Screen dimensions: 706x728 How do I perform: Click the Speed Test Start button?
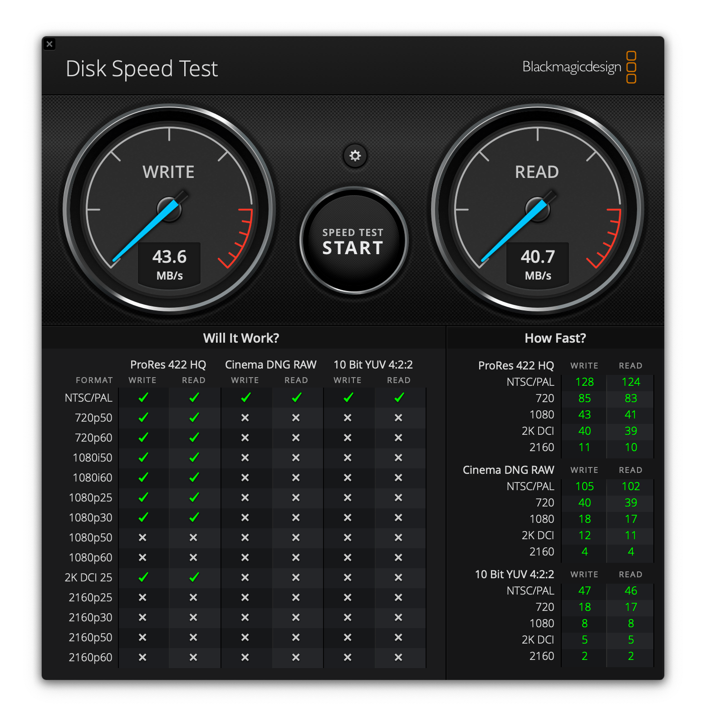pos(354,241)
